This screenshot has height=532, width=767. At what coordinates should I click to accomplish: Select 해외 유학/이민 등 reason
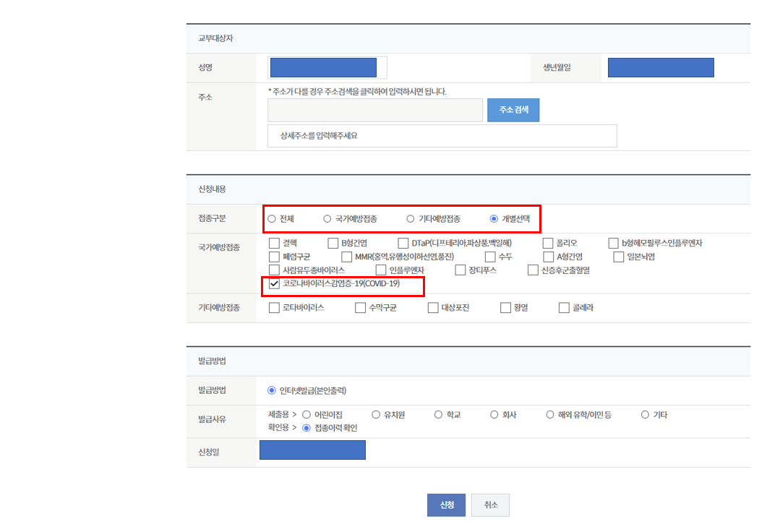(x=550, y=415)
